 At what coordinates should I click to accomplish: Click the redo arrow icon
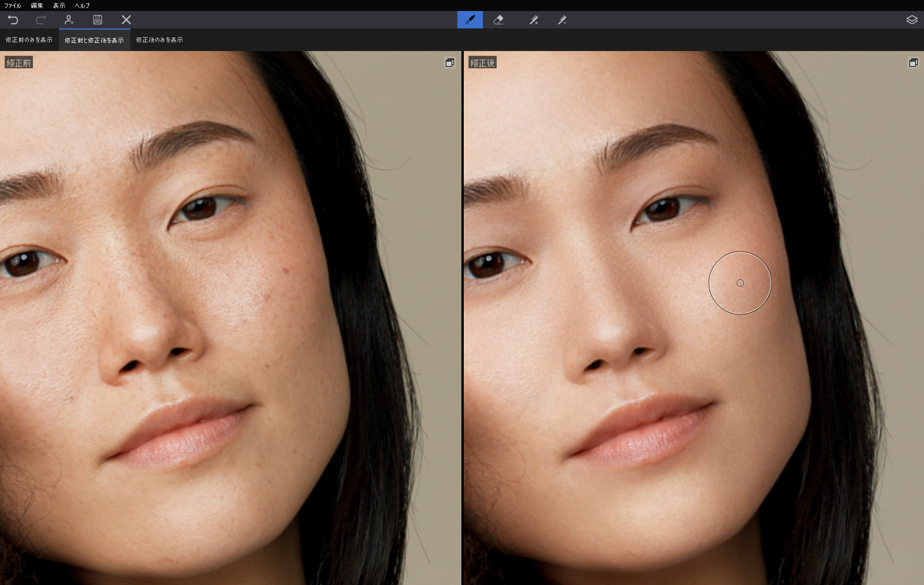click(41, 20)
